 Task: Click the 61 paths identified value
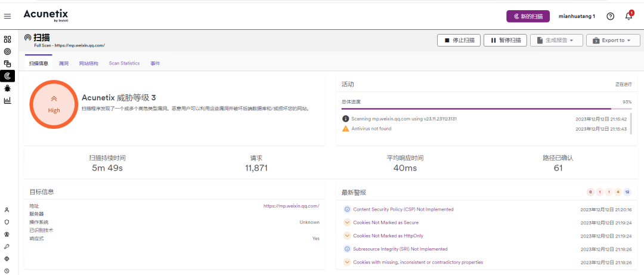(x=558, y=168)
